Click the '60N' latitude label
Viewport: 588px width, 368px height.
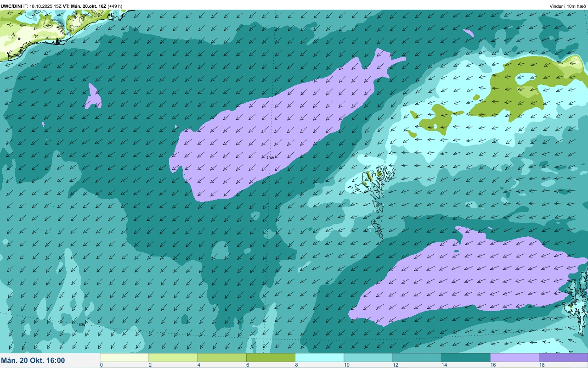coord(82,324)
